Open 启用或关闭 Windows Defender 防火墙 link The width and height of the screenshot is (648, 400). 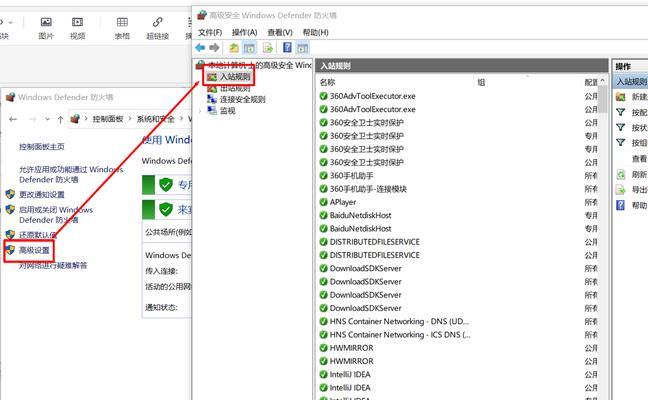(x=56, y=215)
